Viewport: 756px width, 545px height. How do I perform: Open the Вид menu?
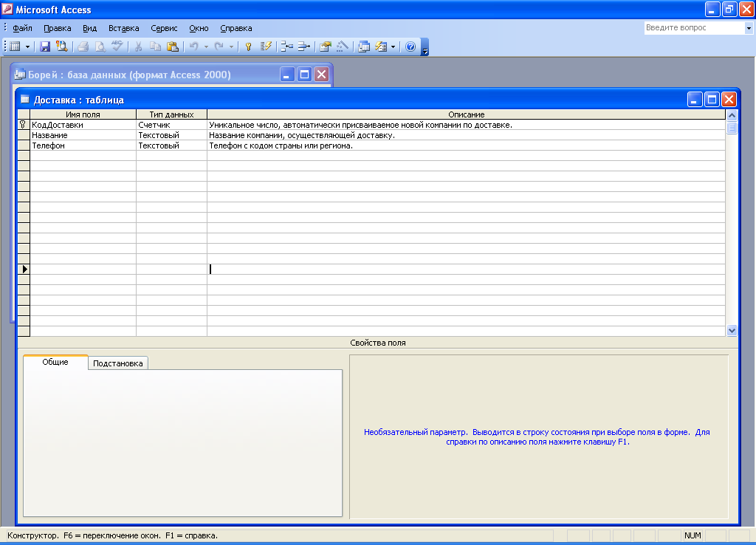tap(89, 28)
